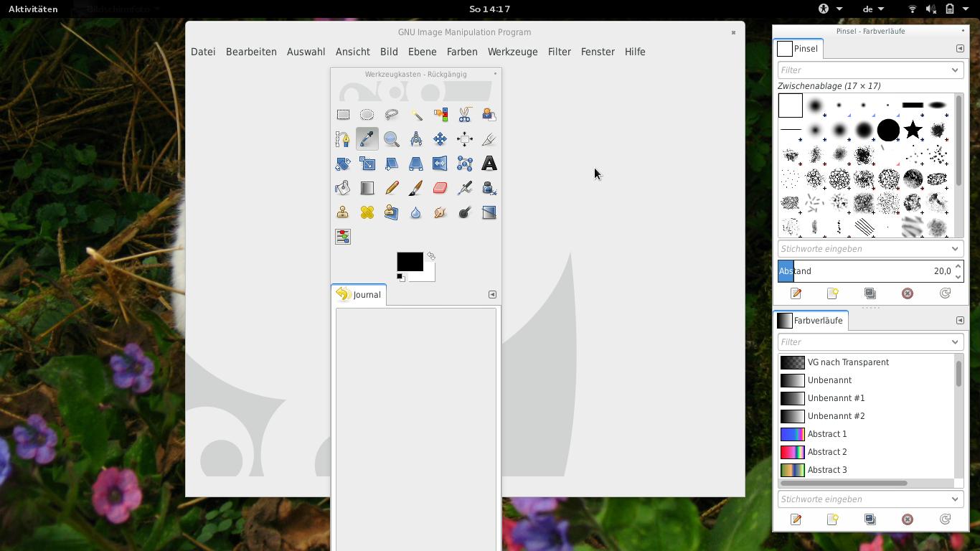Select the Move tool
The image size is (980, 551).
coord(440,139)
